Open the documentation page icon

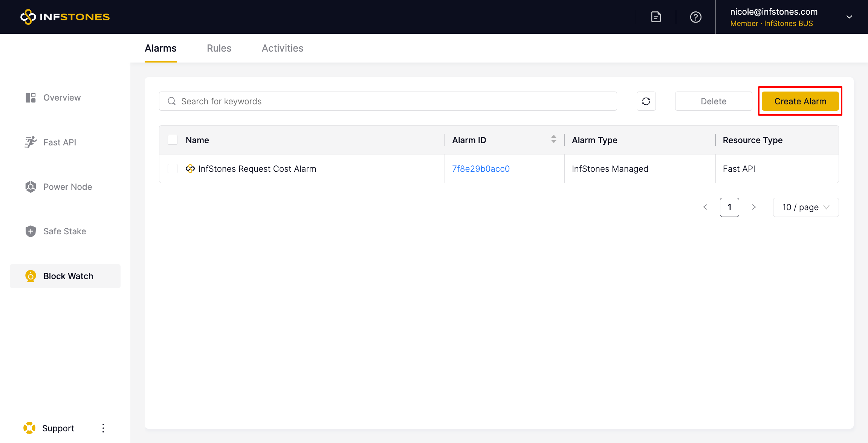point(656,17)
